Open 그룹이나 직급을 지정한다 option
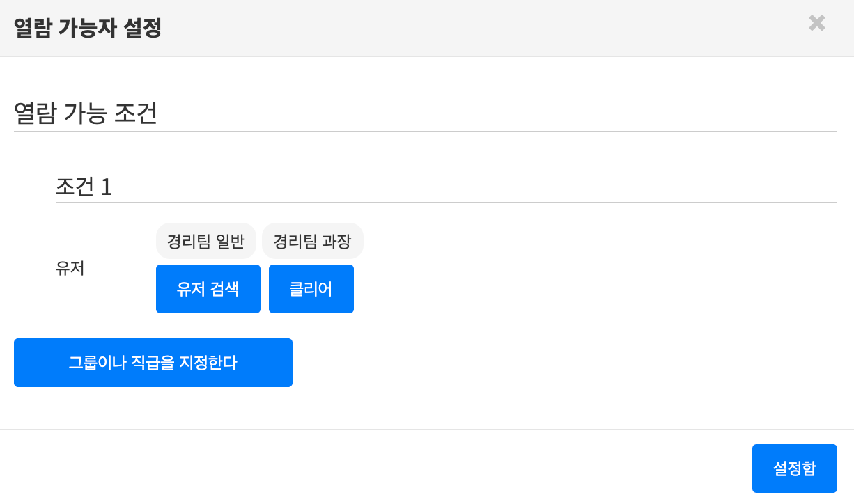This screenshot has width=854, height=504. point(153,363)
